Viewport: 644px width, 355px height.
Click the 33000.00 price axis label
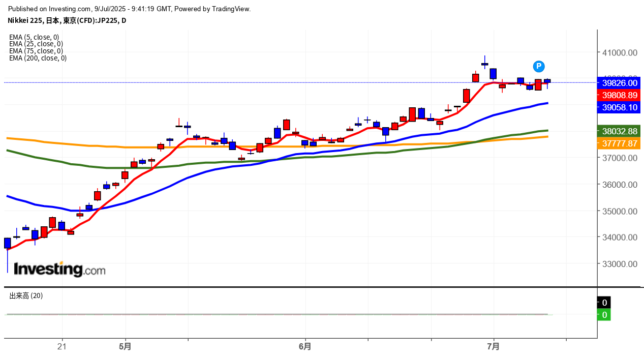pyautogui.click(x=620, y=264)
